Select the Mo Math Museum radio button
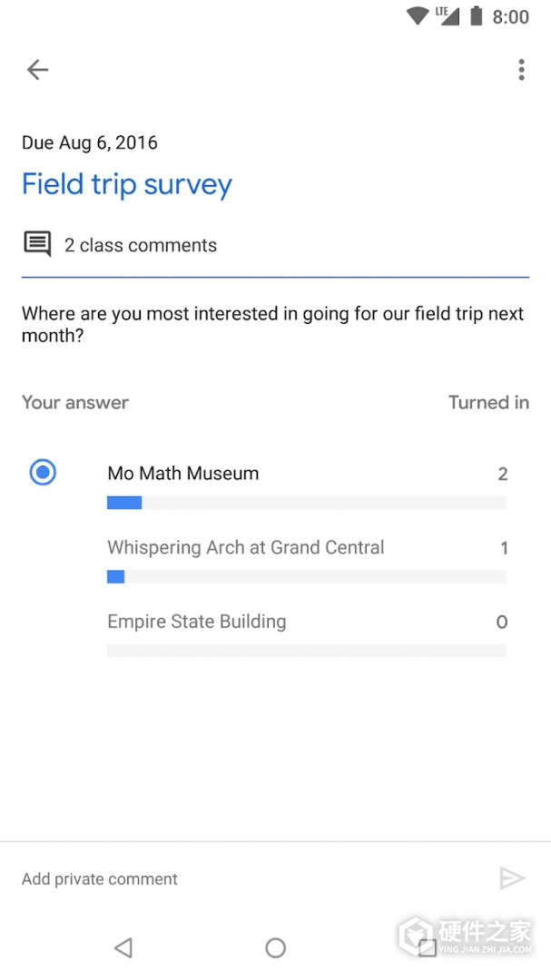This screenshot has width=551, height=980. click(x=42, y=472)
